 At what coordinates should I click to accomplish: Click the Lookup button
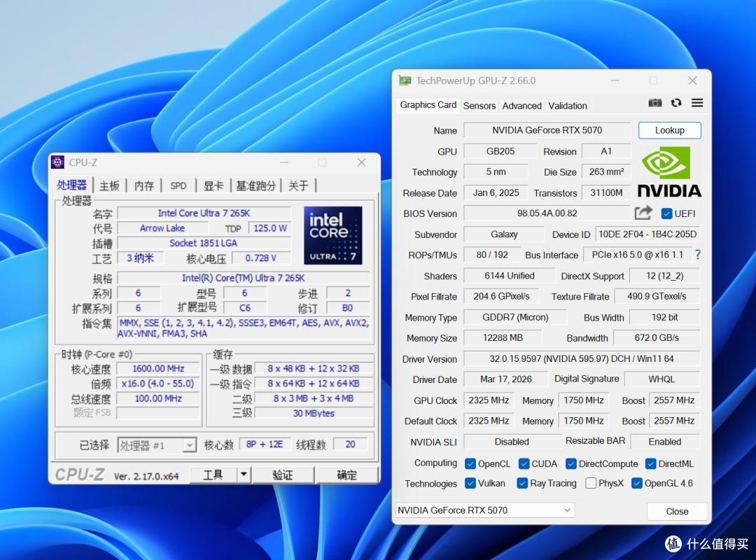pos(670,130)
